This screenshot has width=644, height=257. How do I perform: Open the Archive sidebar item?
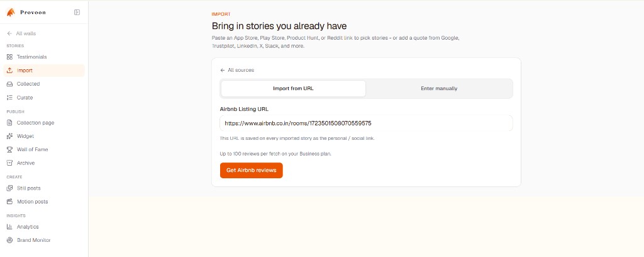click(44, 163)
